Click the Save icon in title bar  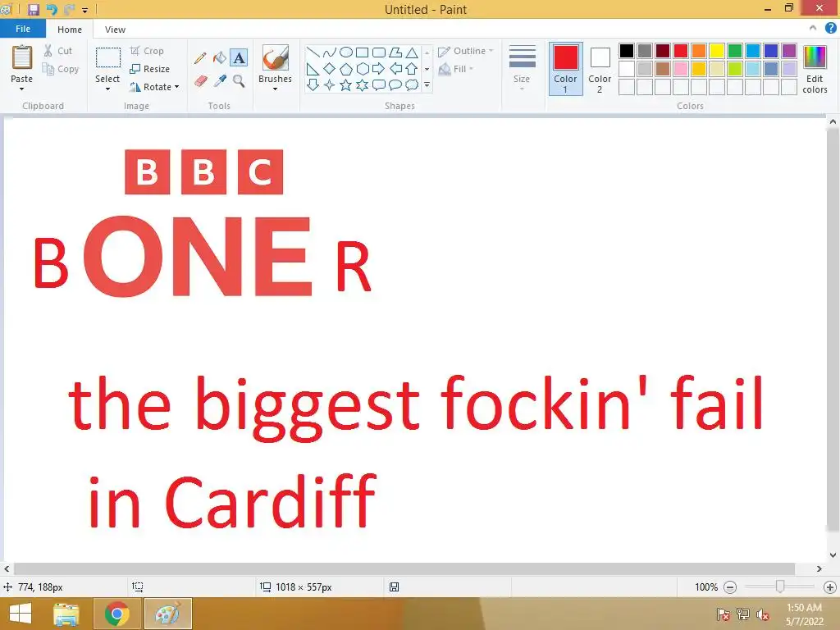34,9
